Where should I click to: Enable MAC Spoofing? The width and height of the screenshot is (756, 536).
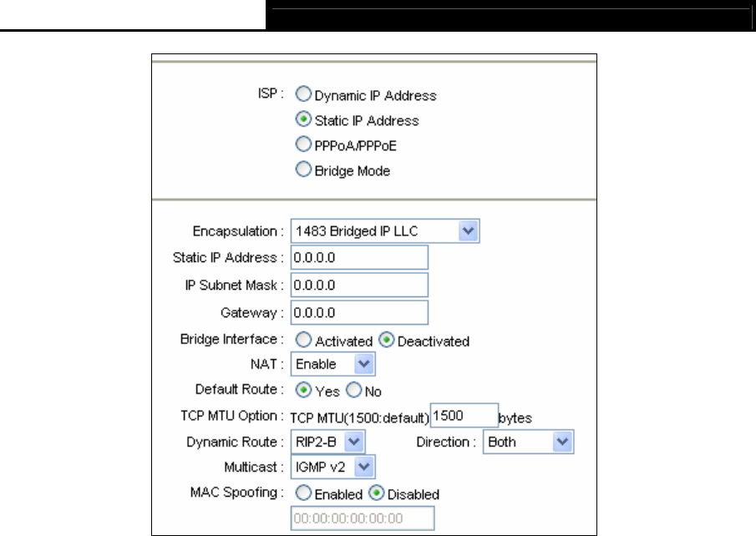[303, 493]
